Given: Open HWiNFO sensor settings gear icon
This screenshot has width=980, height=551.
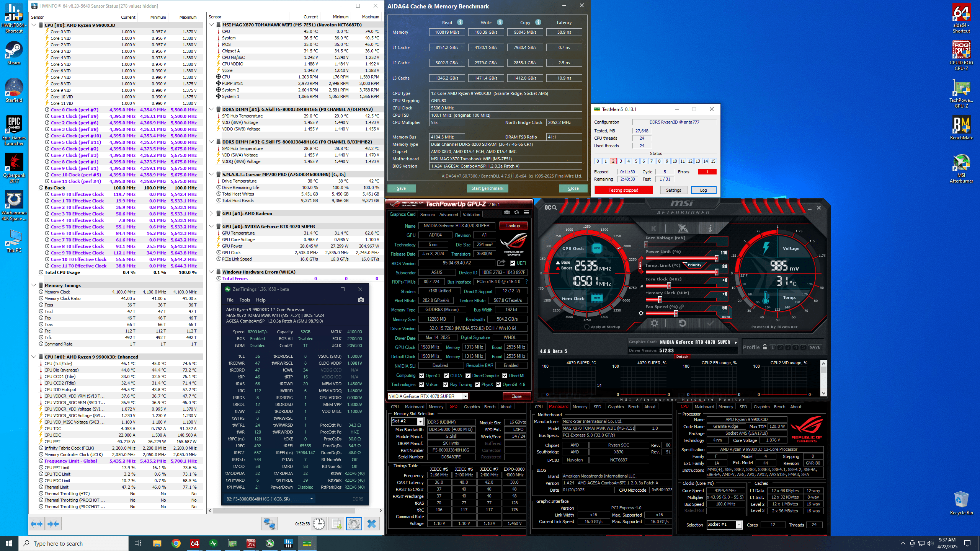Looking at the screenshot, I should pyautogui.click(x=354, y=524).
